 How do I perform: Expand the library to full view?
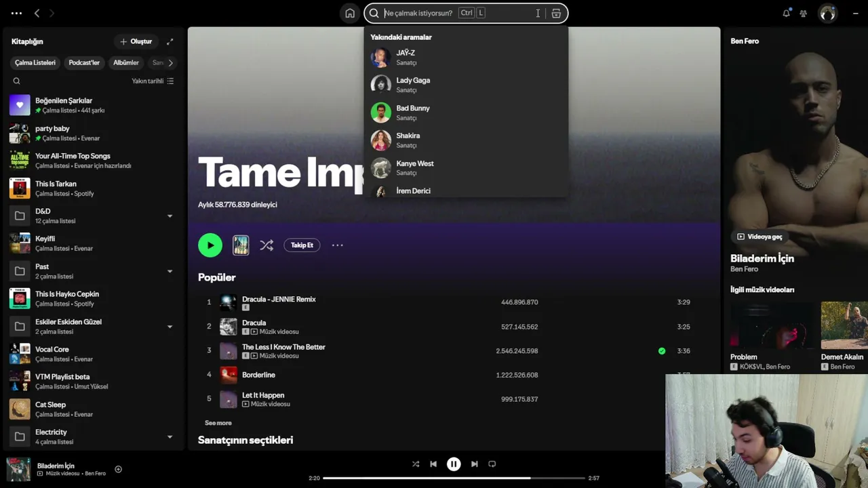[170, 41]
